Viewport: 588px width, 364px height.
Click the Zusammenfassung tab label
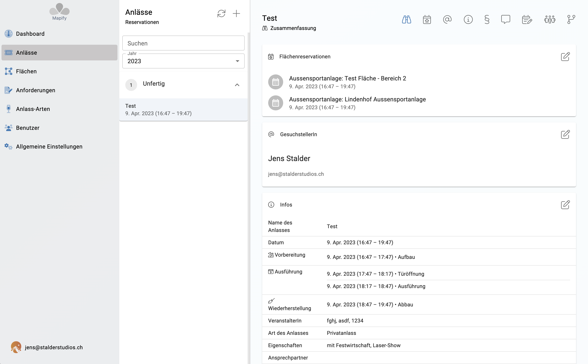(x=293, y=28)
